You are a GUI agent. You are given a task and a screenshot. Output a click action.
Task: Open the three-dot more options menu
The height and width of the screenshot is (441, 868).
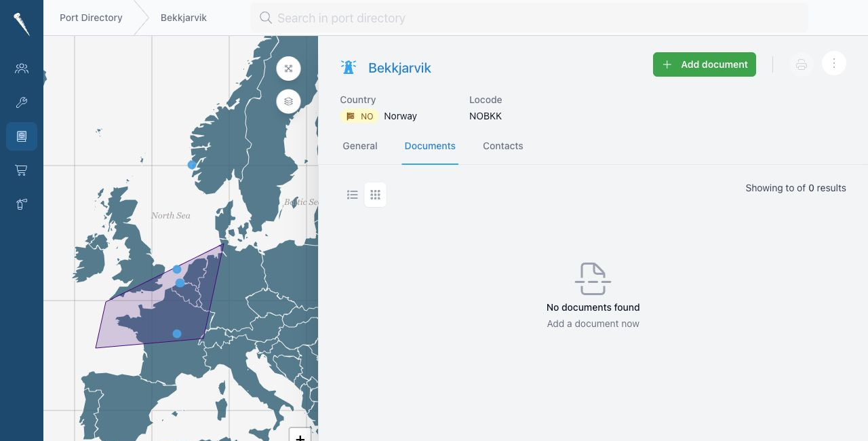pyautogui.click(x=834, y=64)
